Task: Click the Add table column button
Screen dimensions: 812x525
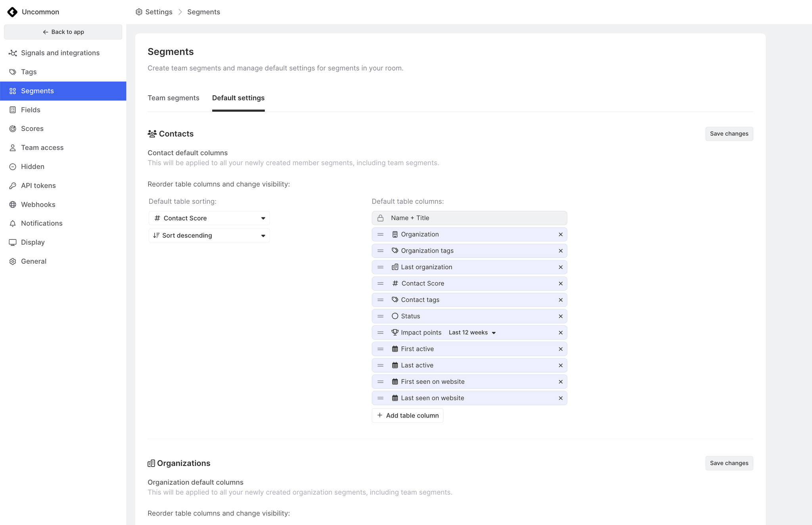Action: click(x=408, y=416)
